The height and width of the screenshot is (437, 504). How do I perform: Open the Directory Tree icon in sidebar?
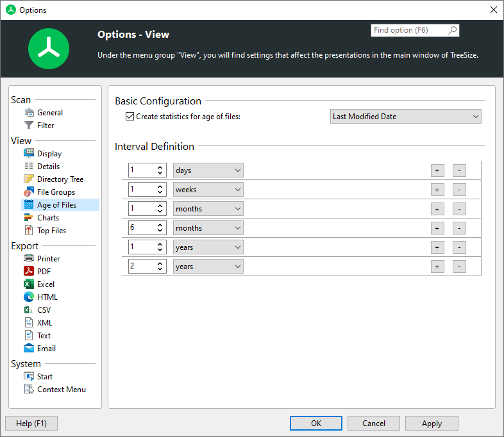29,179
